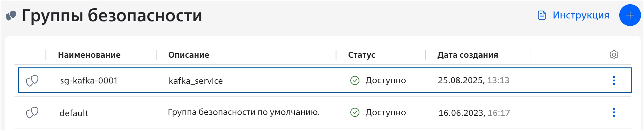Click green status check for default
Screen dimensions: 644x131
(x=355, y=113)
